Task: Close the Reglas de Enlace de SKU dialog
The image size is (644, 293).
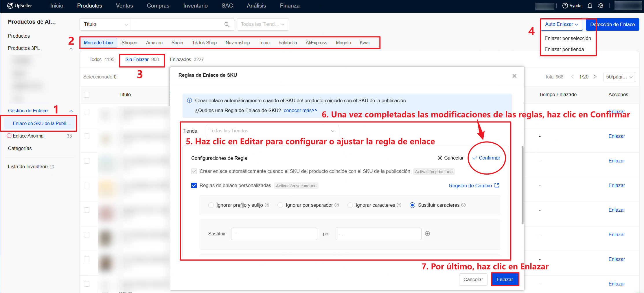Action: 514,76
